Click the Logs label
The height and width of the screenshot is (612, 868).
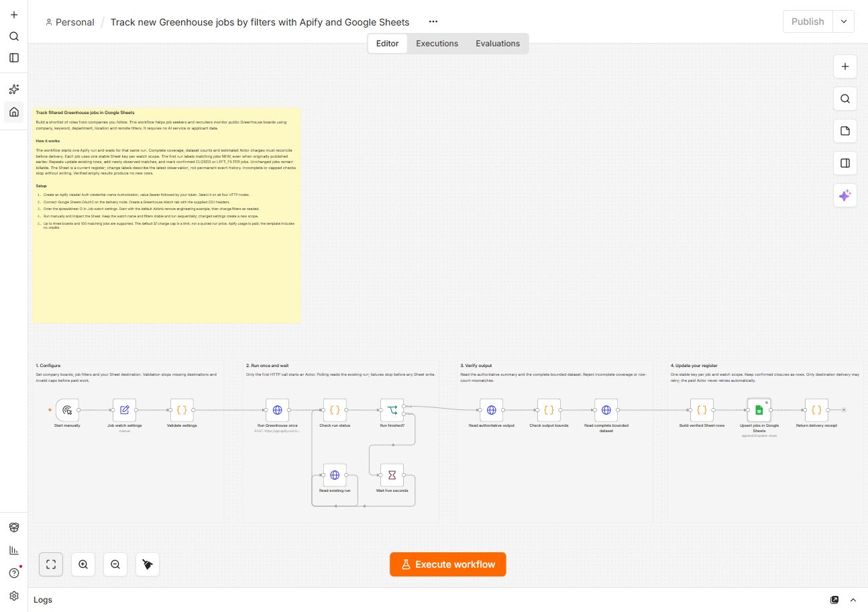(x=43, y=600)
